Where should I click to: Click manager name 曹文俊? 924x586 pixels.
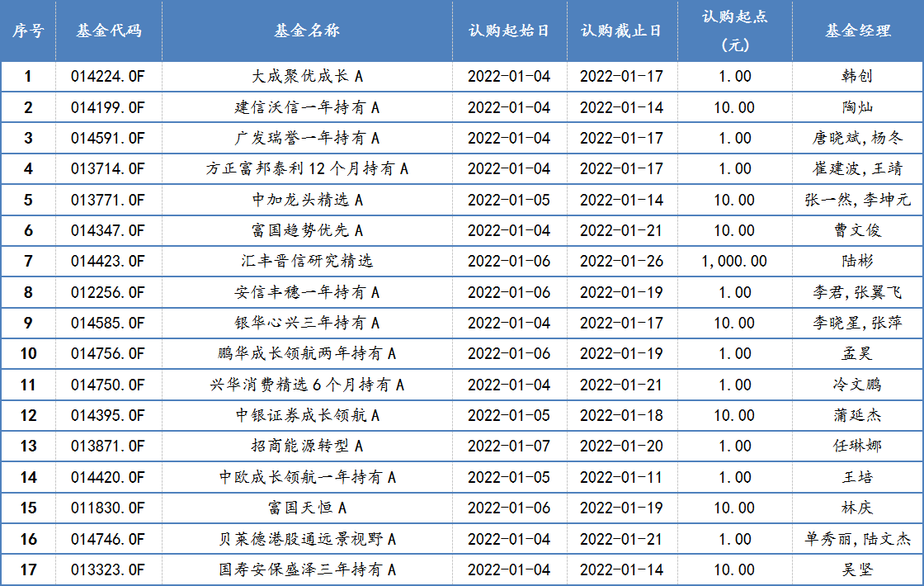857,231
